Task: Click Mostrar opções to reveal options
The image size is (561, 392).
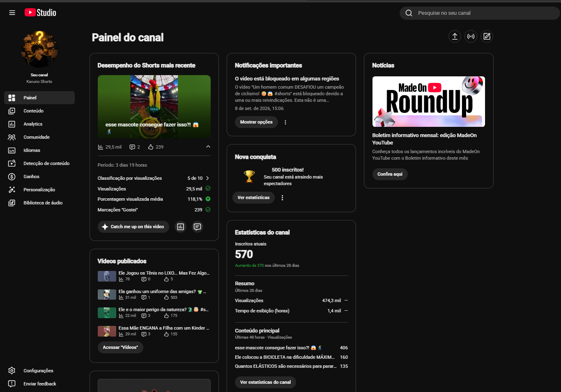Action: (x=256, y=122)
